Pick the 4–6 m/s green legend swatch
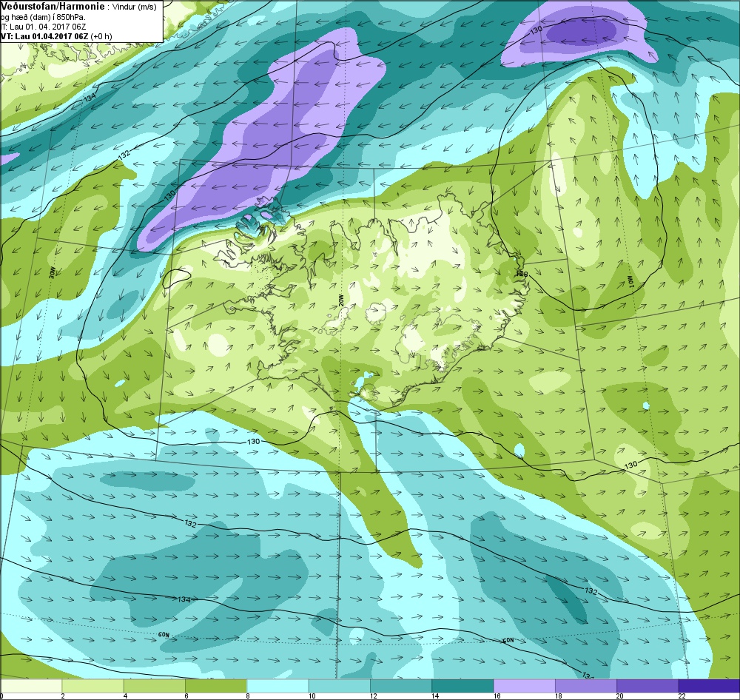Screen dimensions: 740x700 (155, 685)
